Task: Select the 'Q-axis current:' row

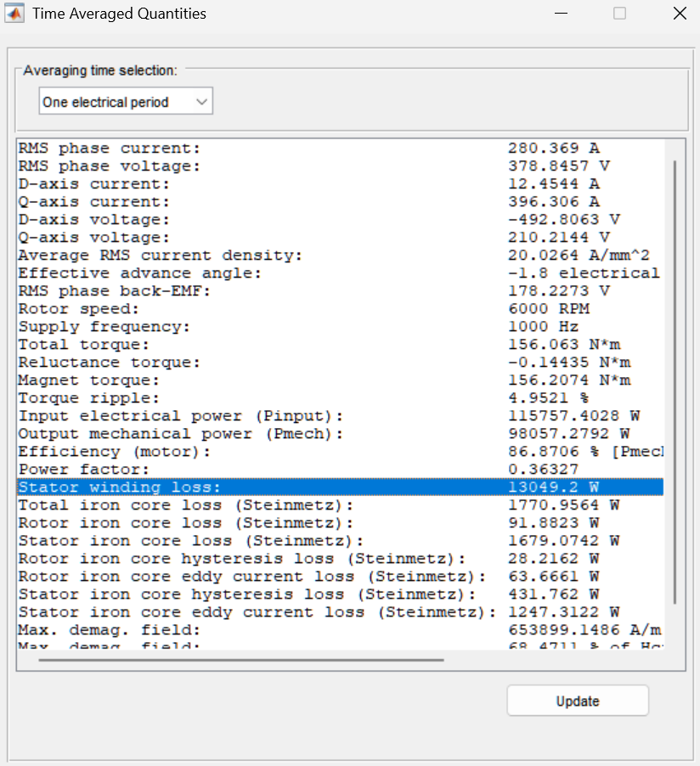Action: click(x=340, y=202)
